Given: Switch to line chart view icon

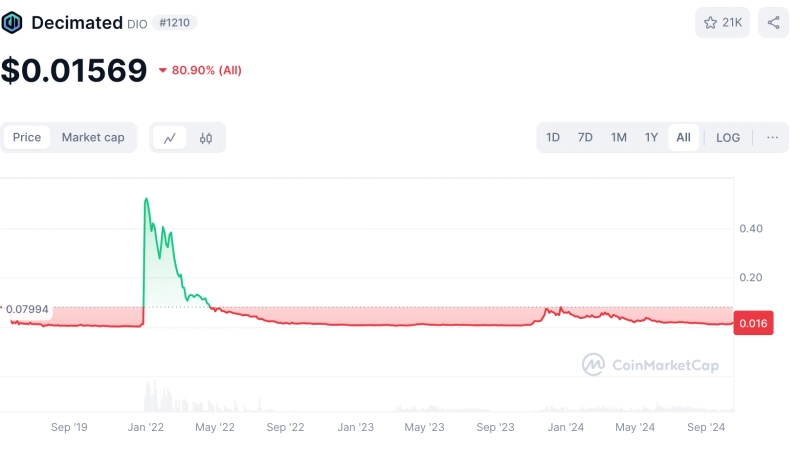Looking at the screenshot, I should (170, 138).
